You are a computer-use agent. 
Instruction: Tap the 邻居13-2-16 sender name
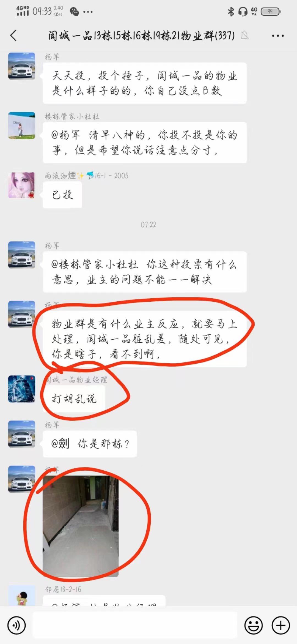pyautogui.click(x=63, y=589)
